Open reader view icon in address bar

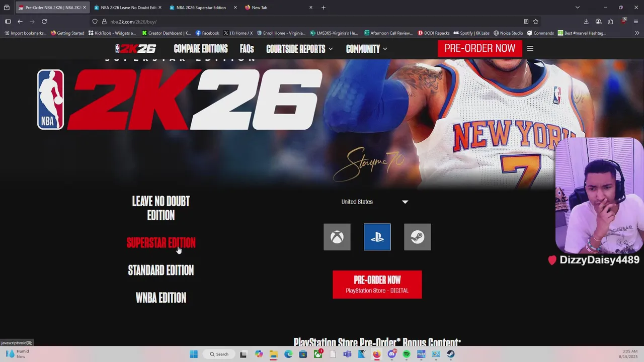click(x=526, y=22)
